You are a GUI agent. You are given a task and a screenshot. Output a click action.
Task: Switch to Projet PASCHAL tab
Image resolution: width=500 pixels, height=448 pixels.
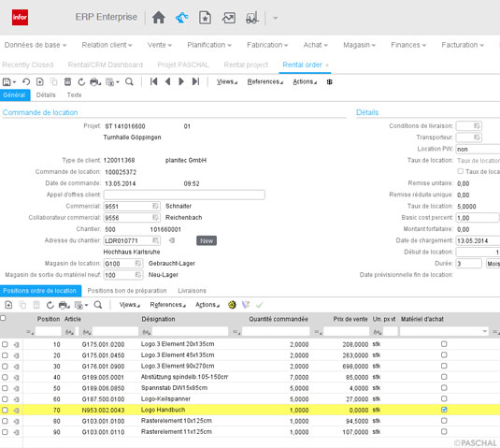183,65
